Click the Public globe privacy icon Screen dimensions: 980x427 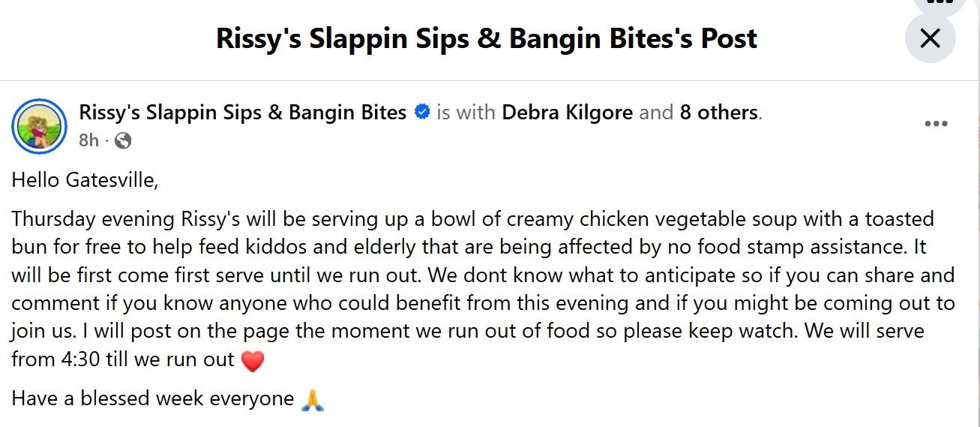tap(123, 140)
